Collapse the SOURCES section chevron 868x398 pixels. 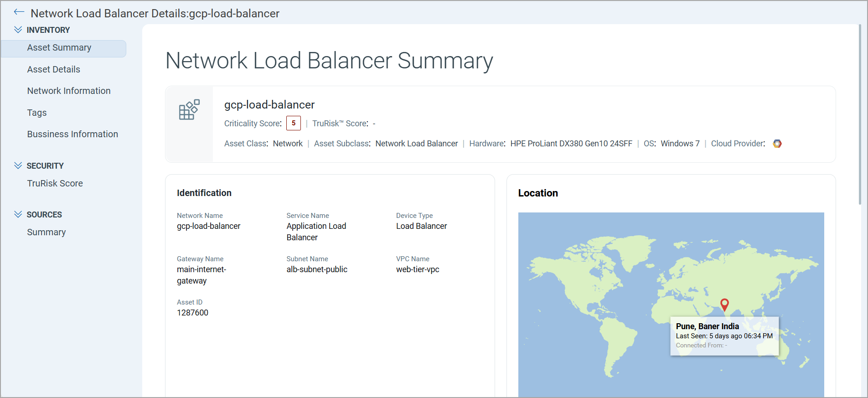click(x=18, y=214)
